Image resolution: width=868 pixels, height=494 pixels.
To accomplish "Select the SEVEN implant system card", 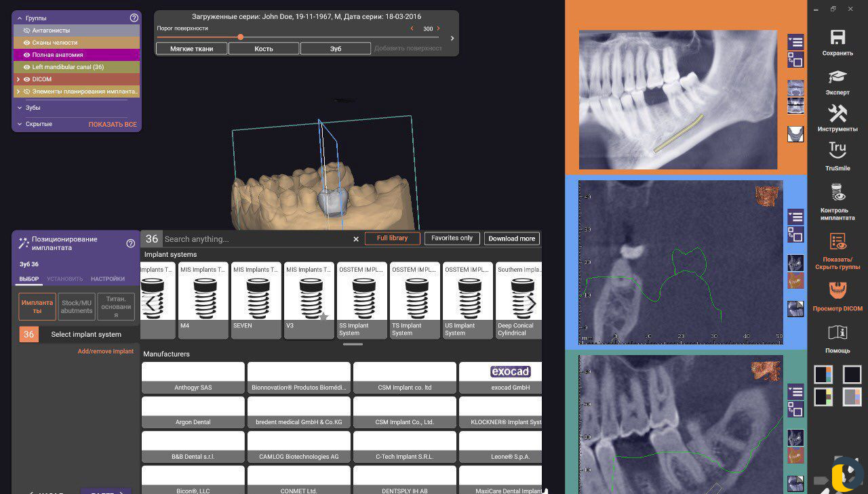I will coord(257,300).
